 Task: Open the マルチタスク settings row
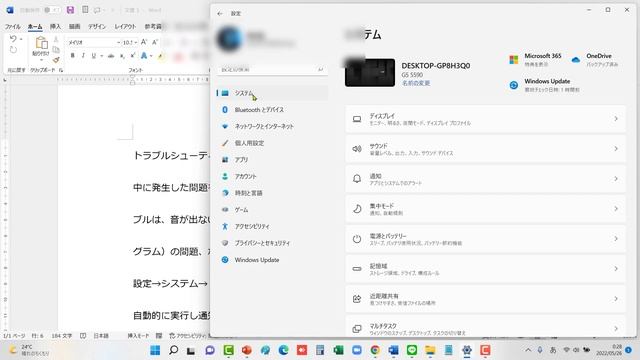point(485,327)
